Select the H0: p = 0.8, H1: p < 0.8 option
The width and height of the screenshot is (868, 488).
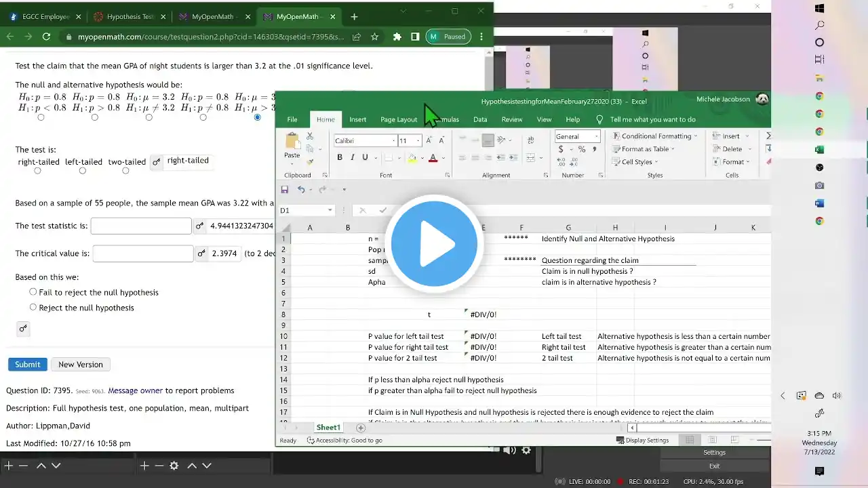(41, 117)
